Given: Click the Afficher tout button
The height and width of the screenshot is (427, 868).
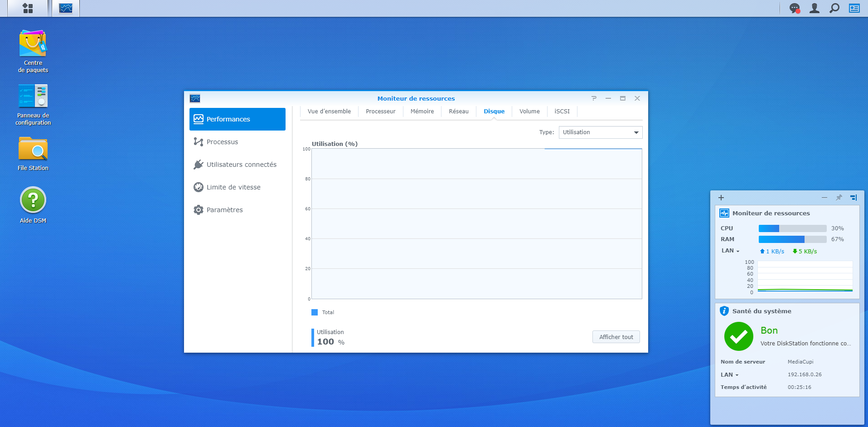Looking at the screenshot, I should (616, 337).
